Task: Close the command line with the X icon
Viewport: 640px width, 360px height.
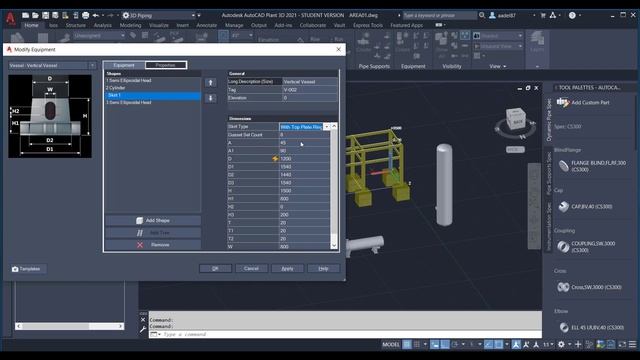Action: click(143, 320)
